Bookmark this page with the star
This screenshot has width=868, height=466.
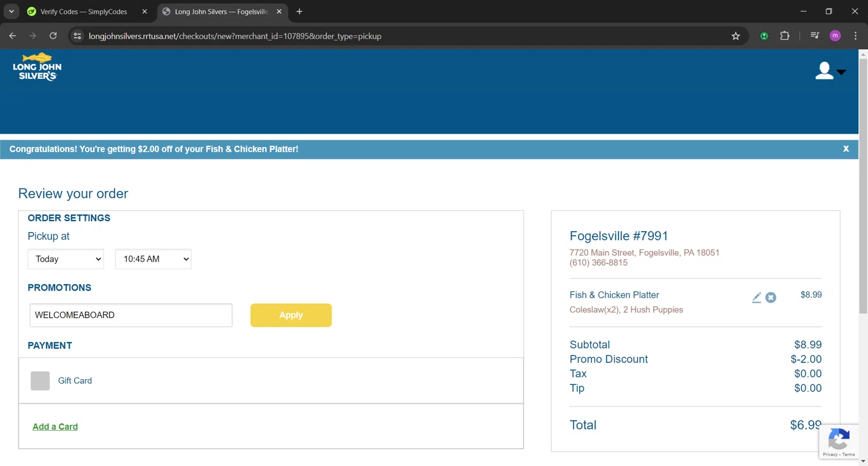pos(735,36)
